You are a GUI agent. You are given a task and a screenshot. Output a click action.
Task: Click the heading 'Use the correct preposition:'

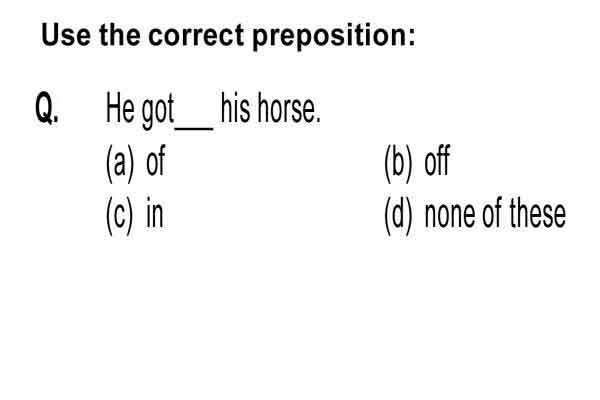point(228,36)
